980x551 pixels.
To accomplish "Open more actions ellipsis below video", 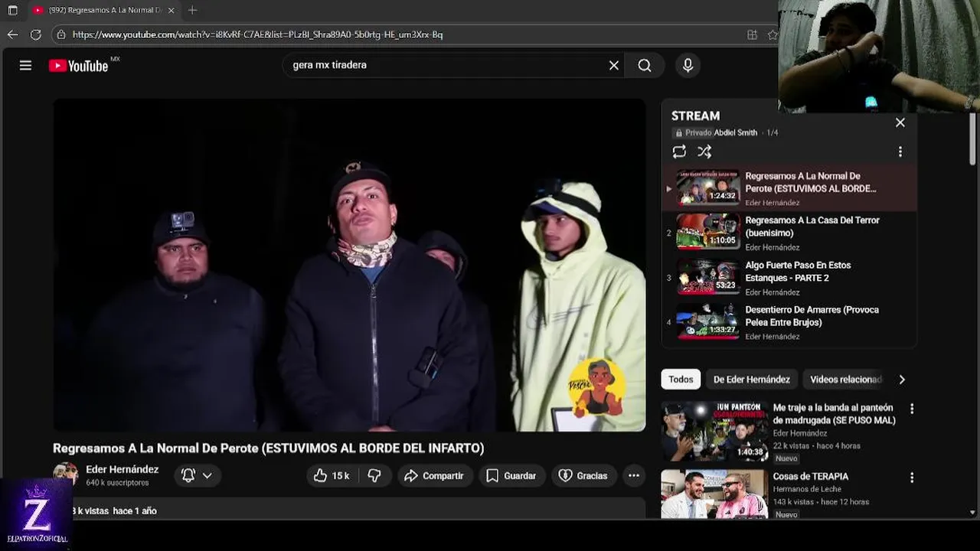I will pyautogui.click(x=634, y=475).
